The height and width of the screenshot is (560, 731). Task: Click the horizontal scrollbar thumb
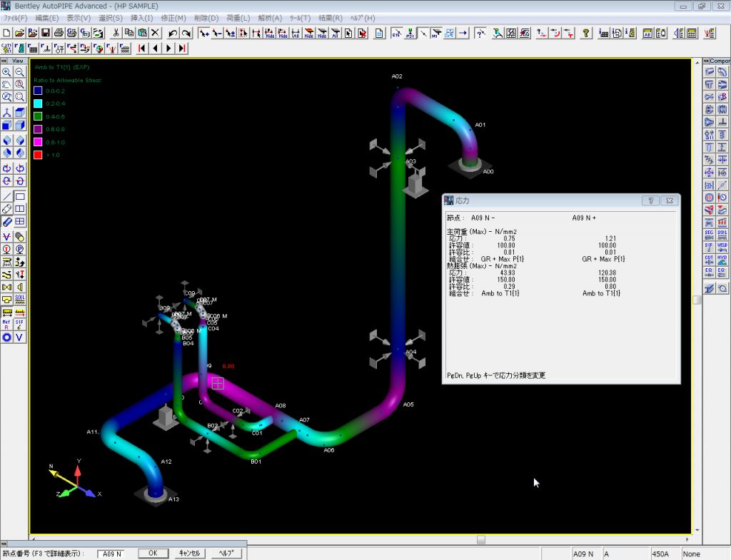(x=481, y=539)
